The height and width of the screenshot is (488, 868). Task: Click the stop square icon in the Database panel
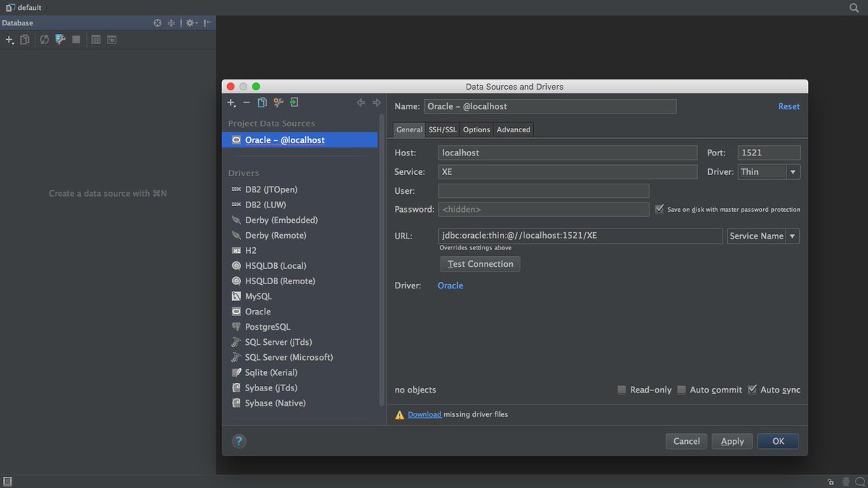[77, 40]
